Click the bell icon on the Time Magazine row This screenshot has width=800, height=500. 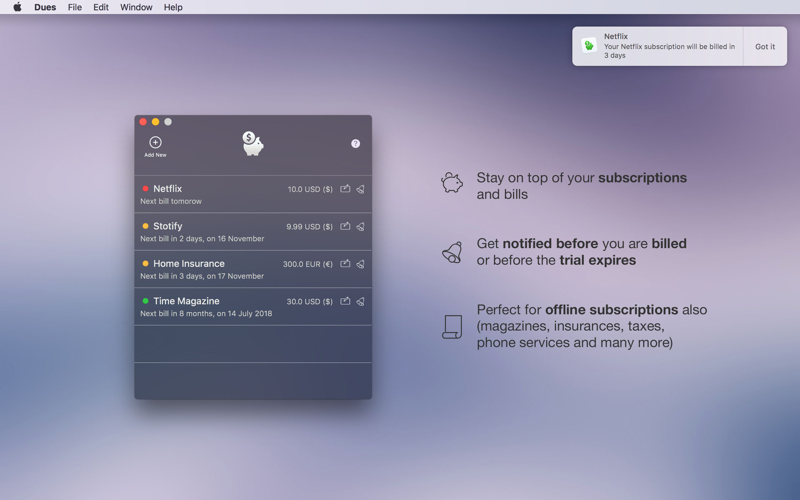360,302
